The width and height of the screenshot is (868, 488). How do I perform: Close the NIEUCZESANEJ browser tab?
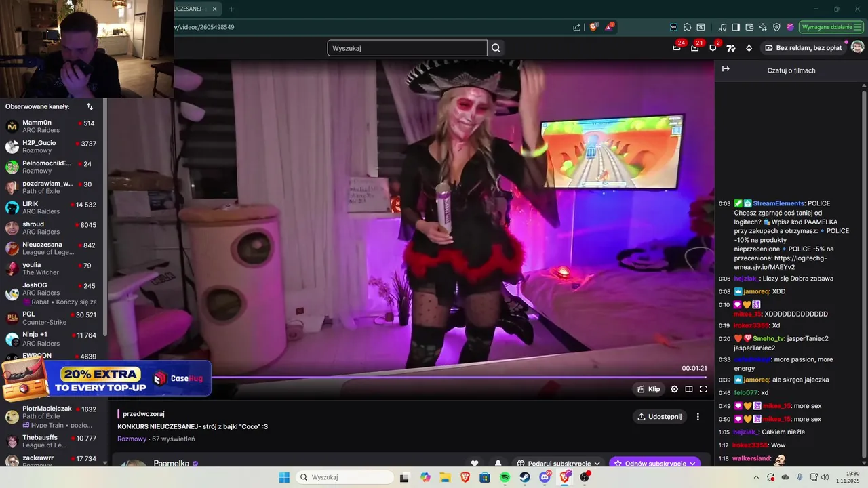pos(215,9)
